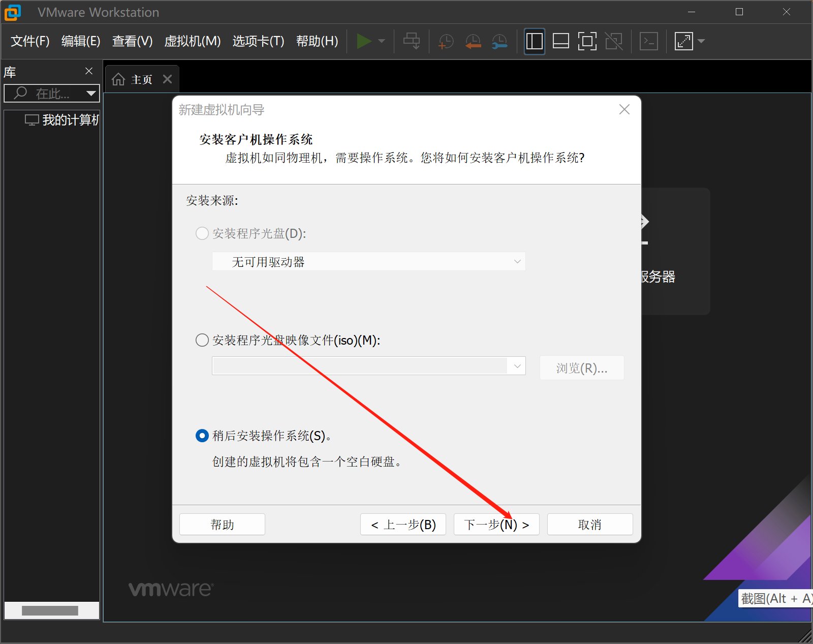Viewport: 813px width, 644px height.
Task: Expand the stretch display dropdown arrow
Action: coord(701,41)
